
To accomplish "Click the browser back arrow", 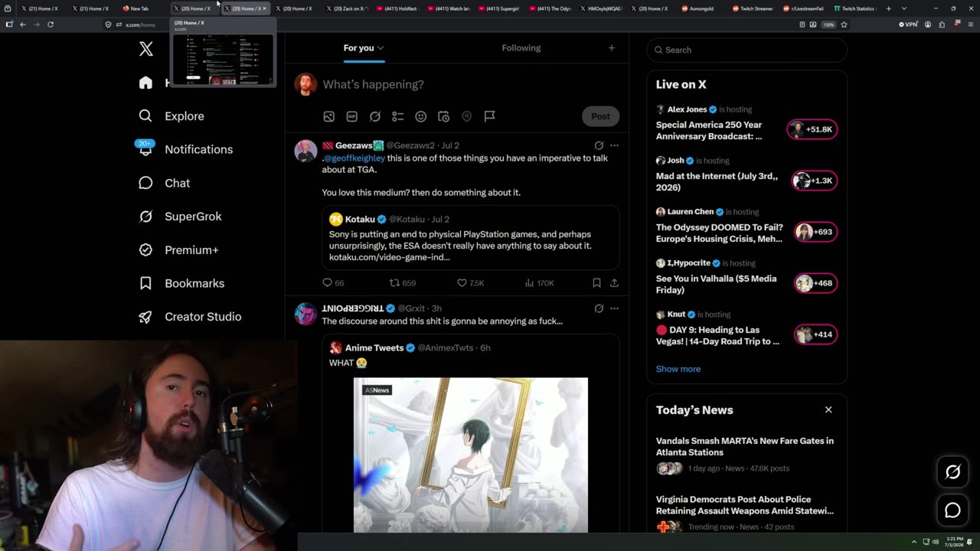I will 23,24.
